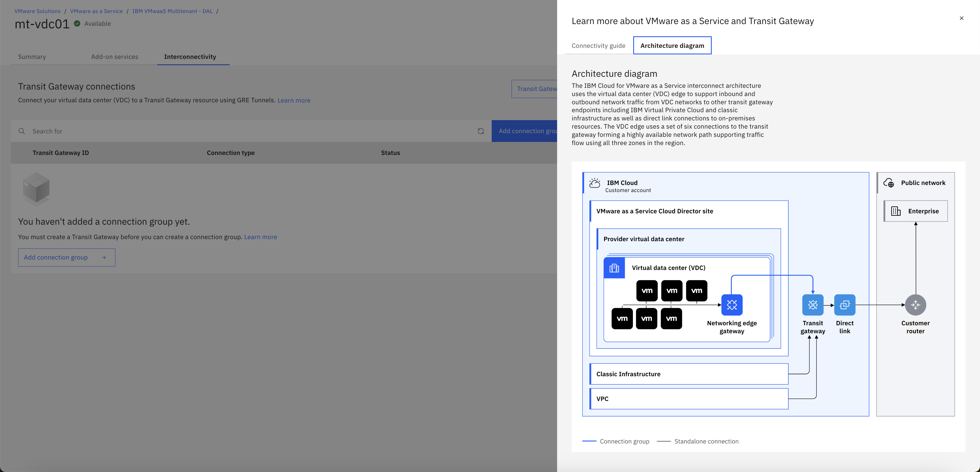Image resolution: width=980 pixels, height=472 pixels.
Task: Click the Customer router icon
Action: pos(915,305)
